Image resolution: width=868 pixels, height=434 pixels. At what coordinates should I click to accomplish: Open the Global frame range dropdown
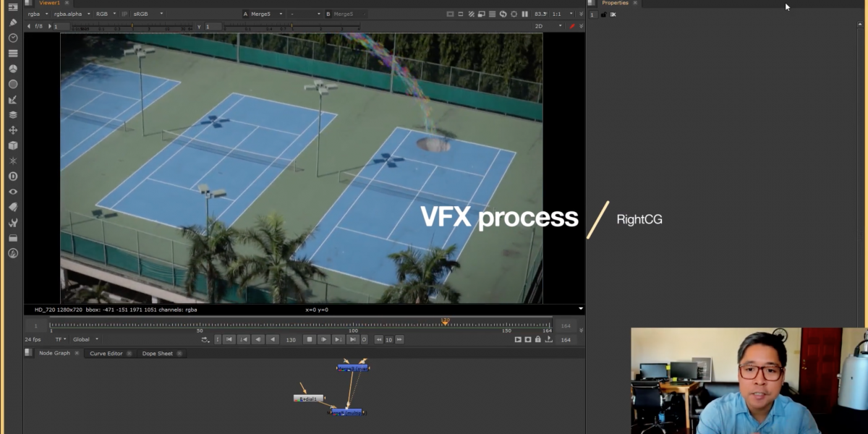pos(85,339)
